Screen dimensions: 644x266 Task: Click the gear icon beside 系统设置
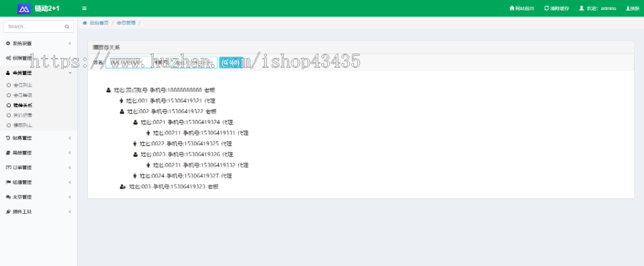point(8,43)
